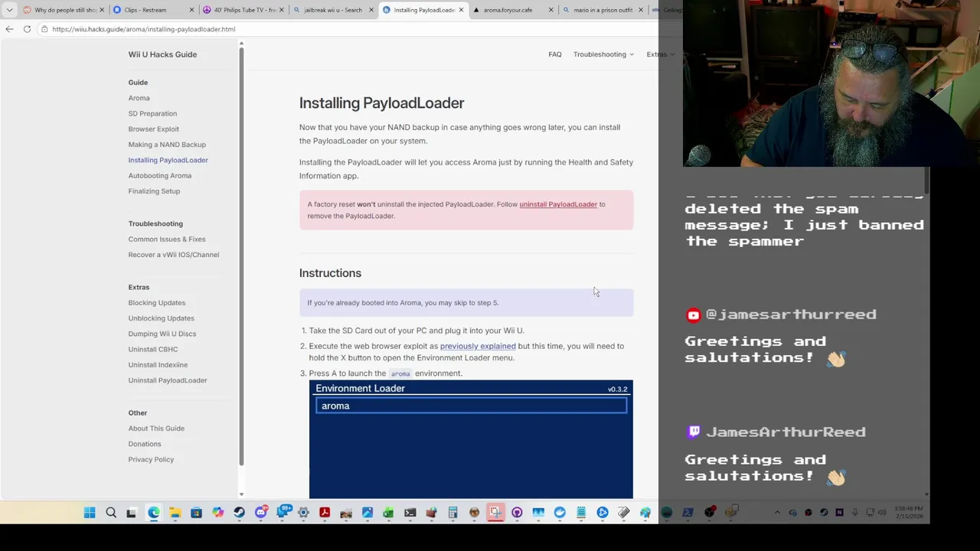Close the aroma.foryour.cafe tab
Image resolution: width=980 pixels, height=551 pixels.
coord(550,10)
